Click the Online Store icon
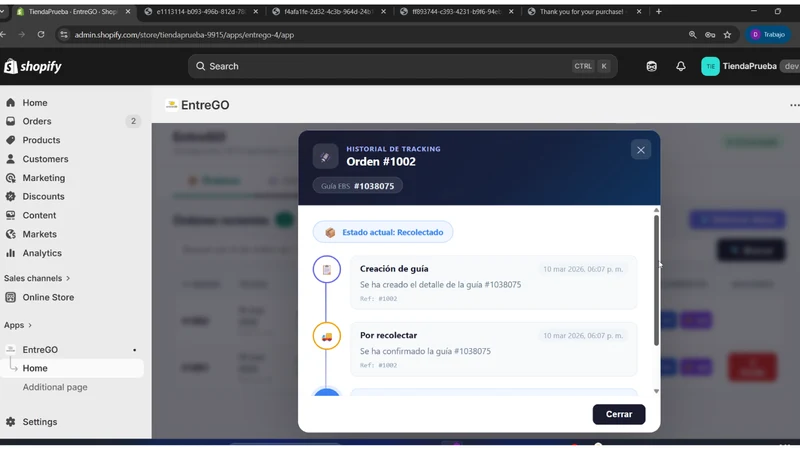This screenshot has width=800, height=450. (x=11, y=297)
